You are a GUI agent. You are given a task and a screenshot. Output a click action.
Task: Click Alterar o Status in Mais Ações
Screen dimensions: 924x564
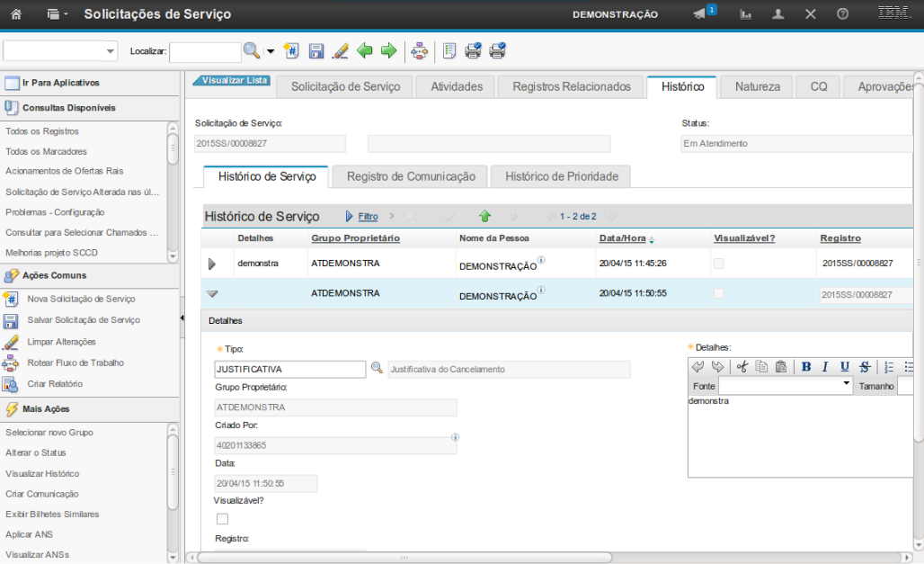36,453
